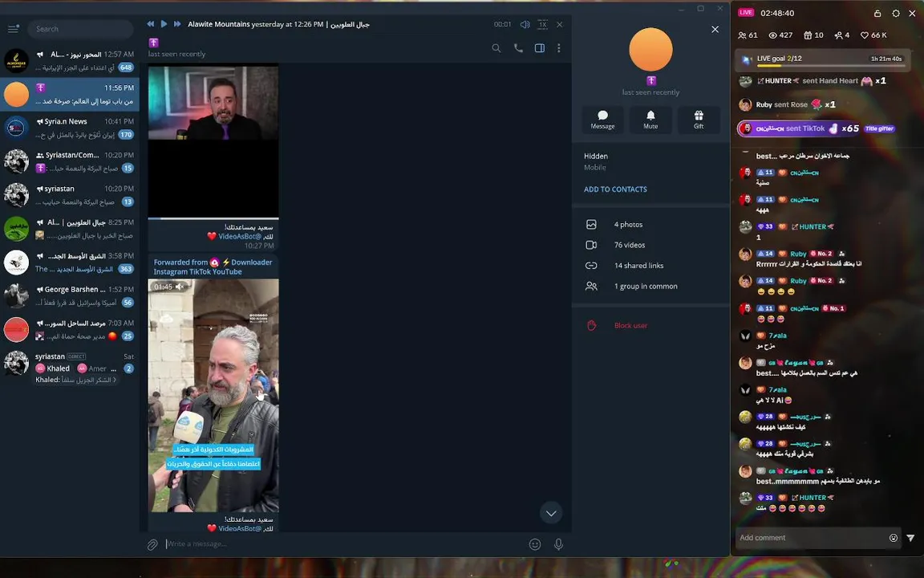Start a voice call
The image size is (924, 578).
[x=519, y=48]
